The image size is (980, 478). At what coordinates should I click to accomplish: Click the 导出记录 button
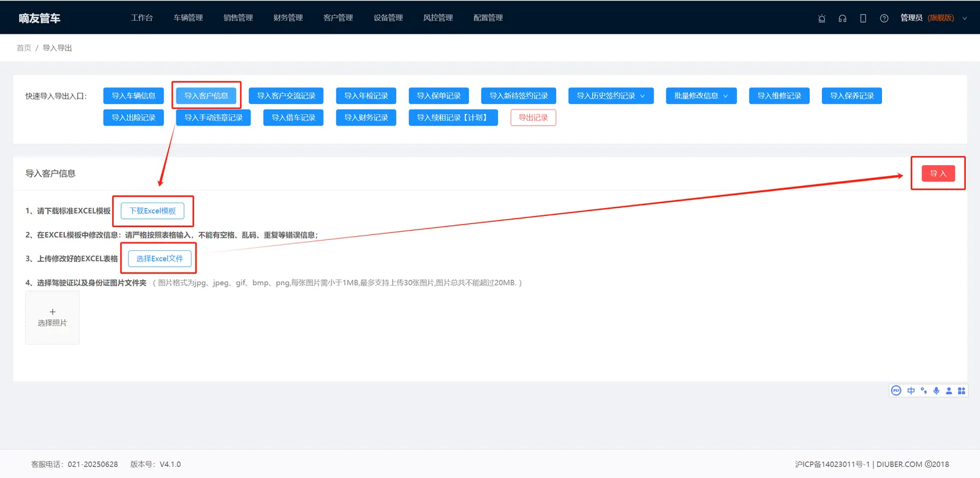pyautogui.click(x=533, y=118)
